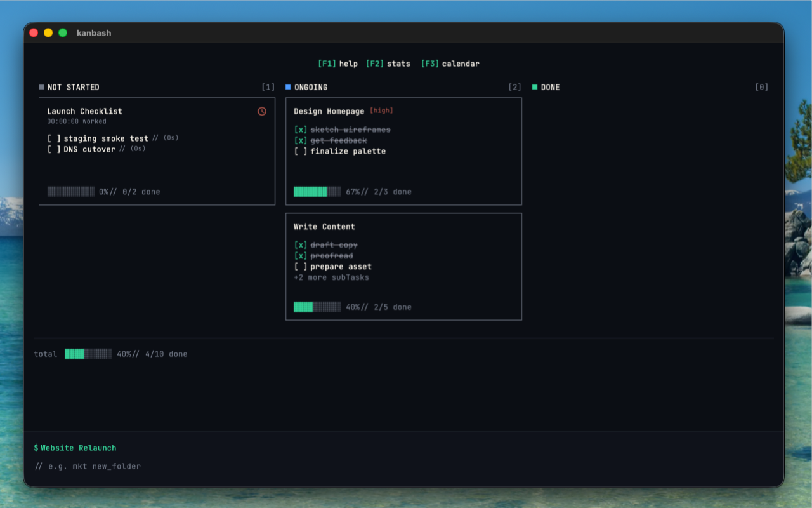812x508 pixels.
Task: Uncheck the get feedback subtask
Action: [x=301, y=140]
